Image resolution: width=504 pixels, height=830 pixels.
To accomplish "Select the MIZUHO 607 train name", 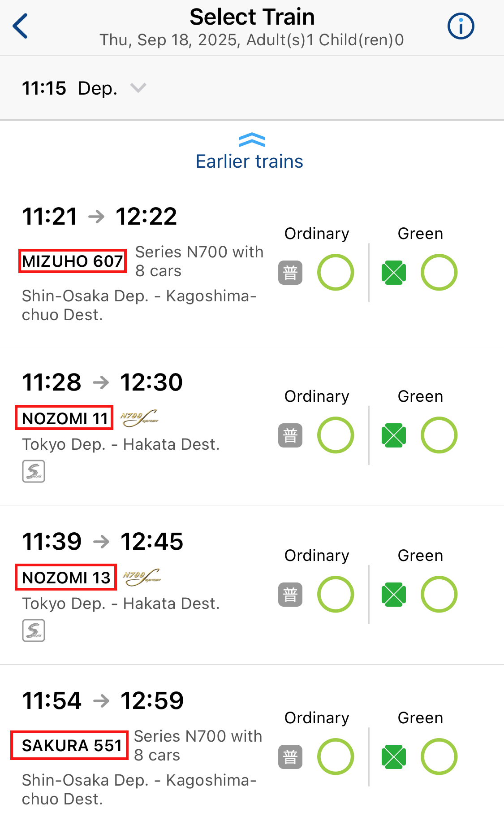I will 72,261.
